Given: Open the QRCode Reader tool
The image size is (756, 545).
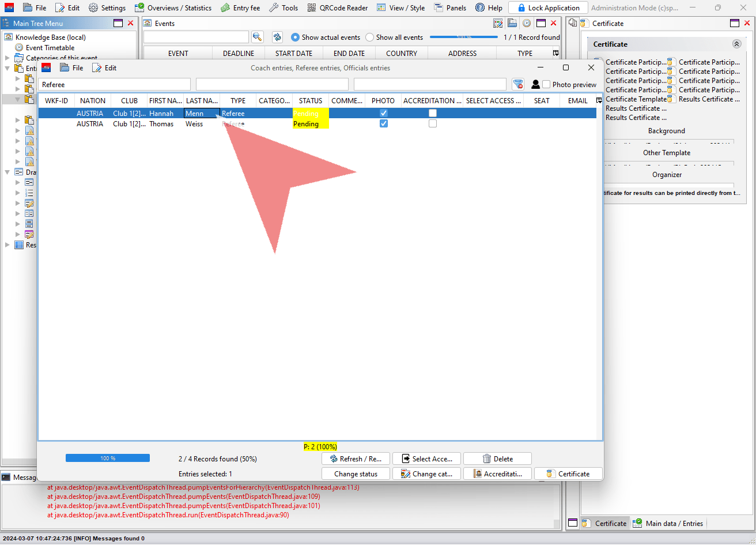Looking at the screenshot, I should point(337,7).
